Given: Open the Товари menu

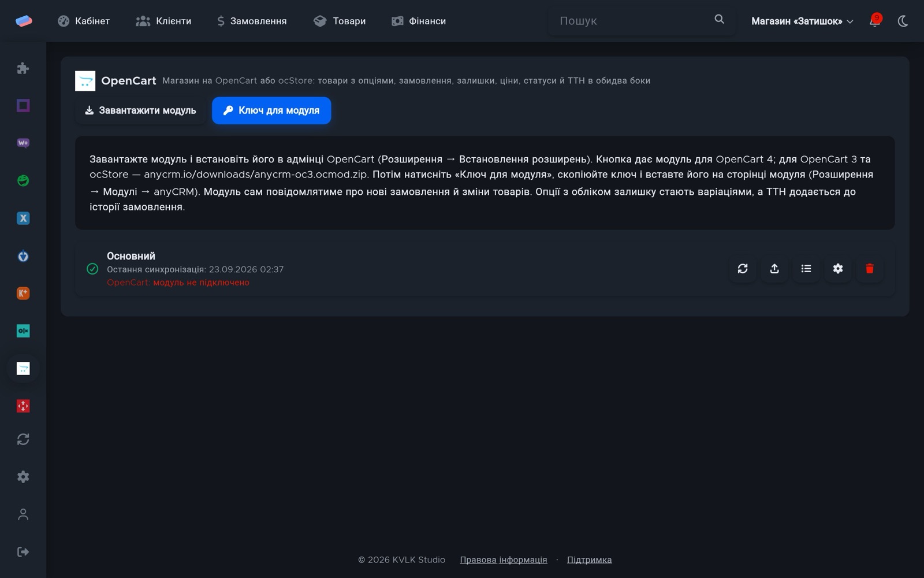Looking at the screenshot, I should click(340, 21).
